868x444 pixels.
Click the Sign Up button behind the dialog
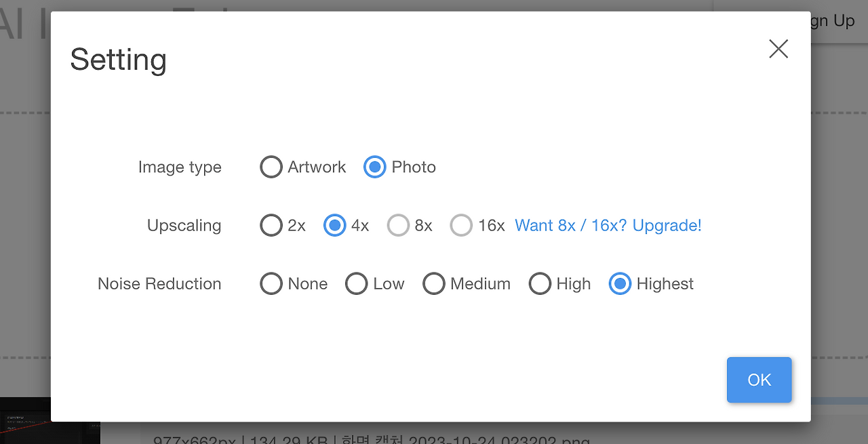[x=831, y=21]
